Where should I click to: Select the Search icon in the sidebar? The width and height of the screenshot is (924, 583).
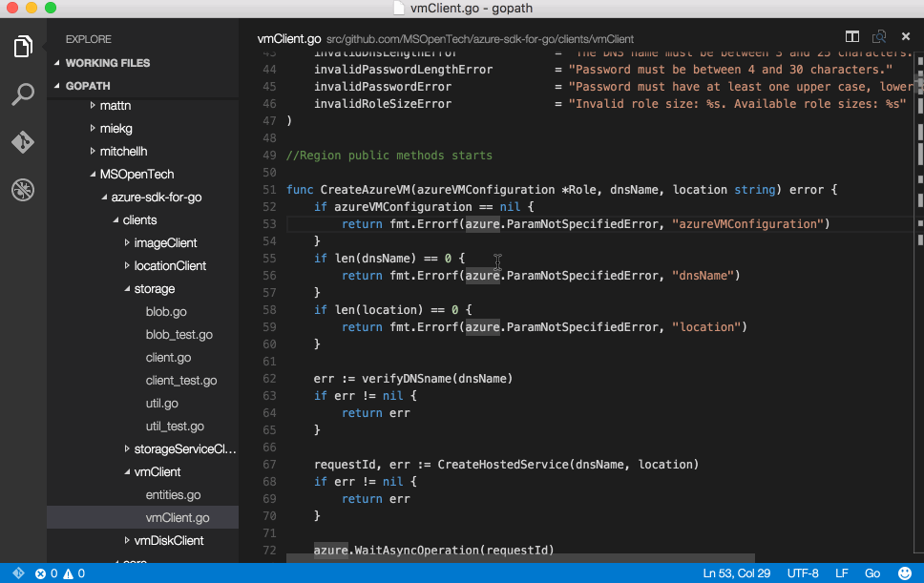[23, 94]
